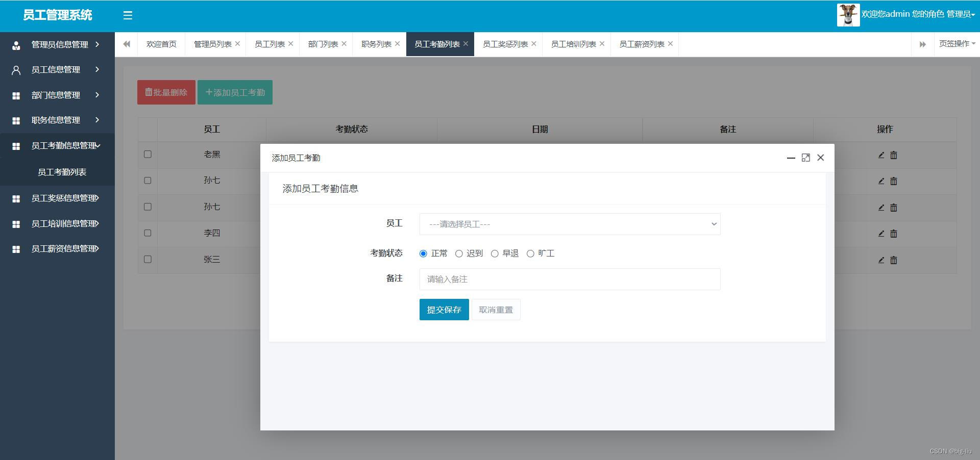
Task: Click the trash icon in 张三 row
Action: click(893, 260)
